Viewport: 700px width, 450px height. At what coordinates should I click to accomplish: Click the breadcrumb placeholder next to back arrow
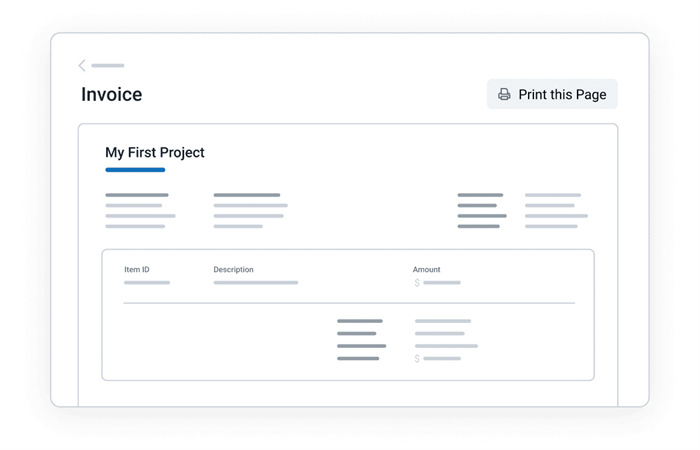108,66
